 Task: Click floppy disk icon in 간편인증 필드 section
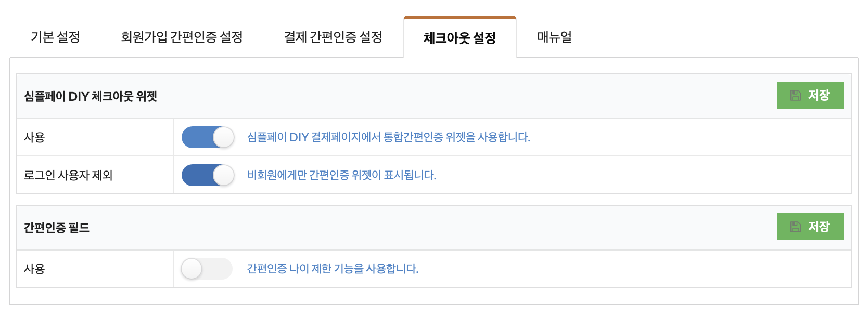click(x=795, y=227)
